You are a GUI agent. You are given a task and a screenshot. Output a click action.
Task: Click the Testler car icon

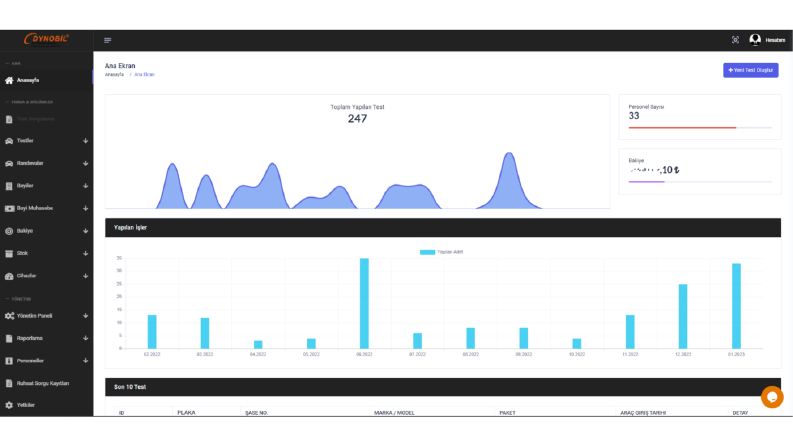click(x=9, y=141)
